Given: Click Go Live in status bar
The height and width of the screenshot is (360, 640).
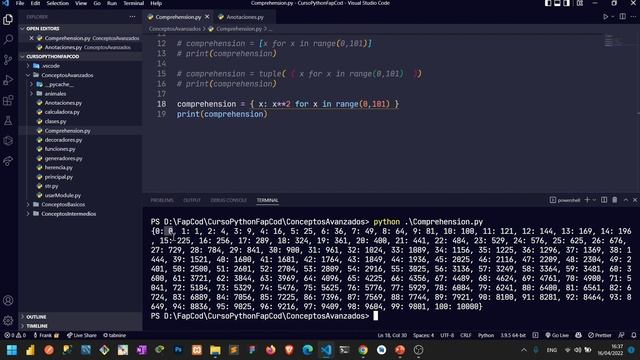Looking at the screenshot, I should [557, 336].
